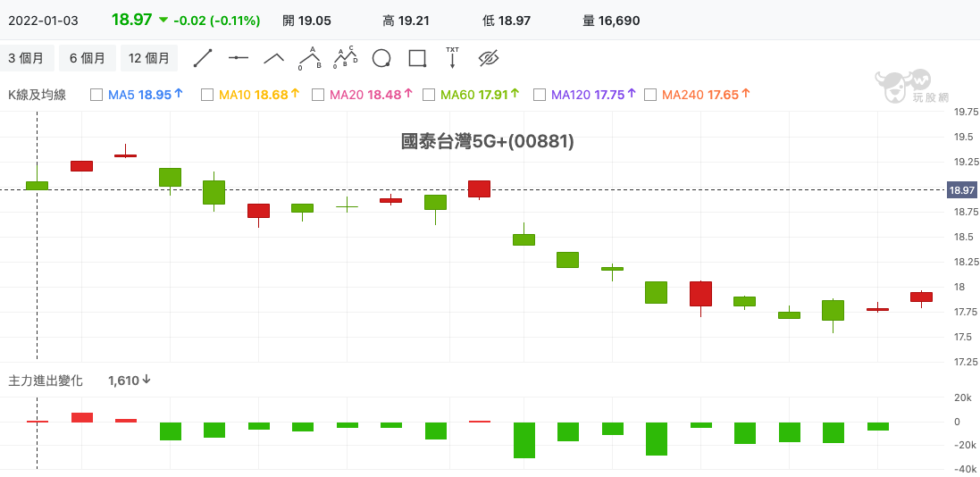The height and width of the screenshot is (477, 980).
Task: Select the circle drawing tool
Action: click(x=381, y=58)
